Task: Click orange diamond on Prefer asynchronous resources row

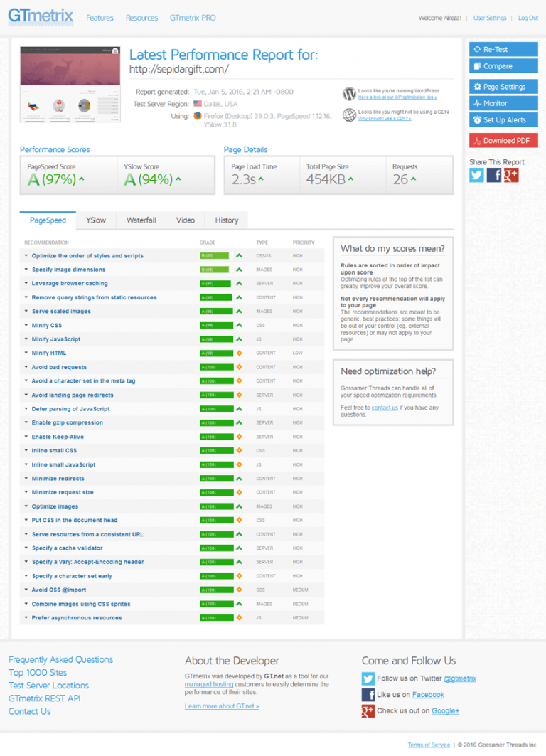Action: pos(239,617)
